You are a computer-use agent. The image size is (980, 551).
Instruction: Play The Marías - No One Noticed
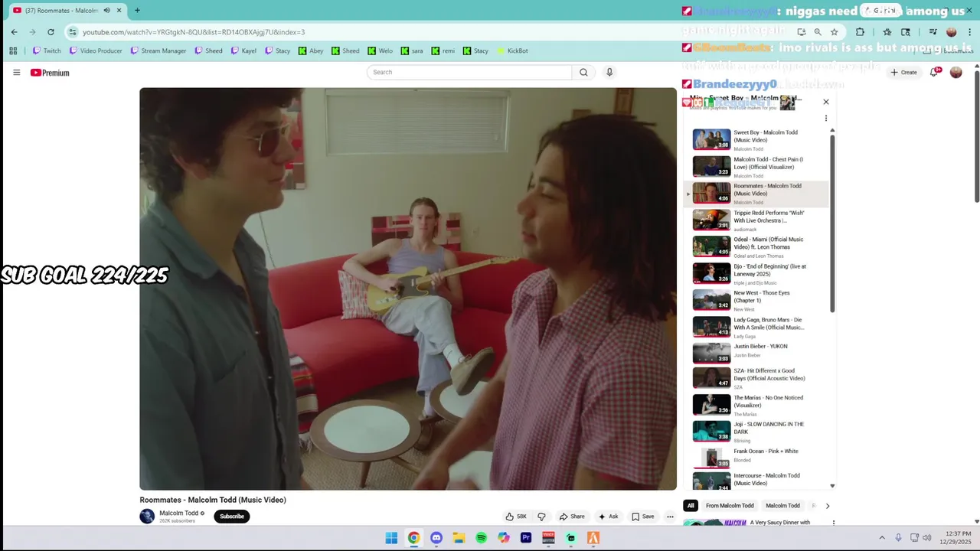point(754,405)
